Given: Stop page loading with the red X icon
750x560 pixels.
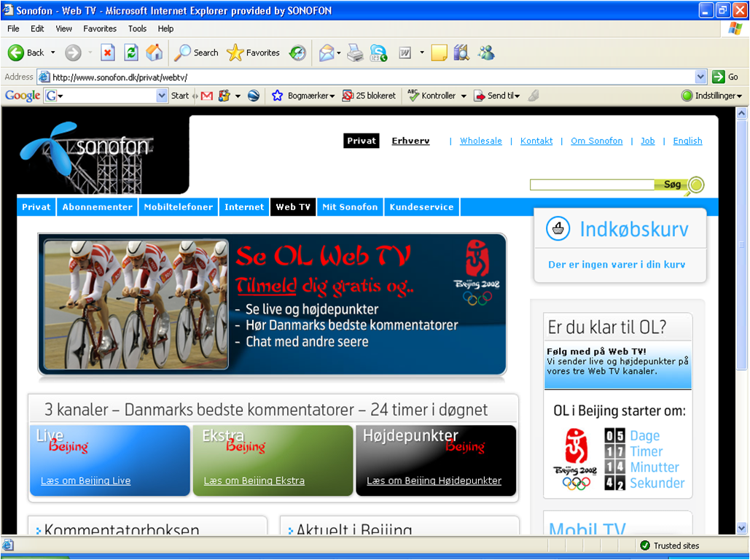Looking at the screenshot, I should [x=108, y=52].
